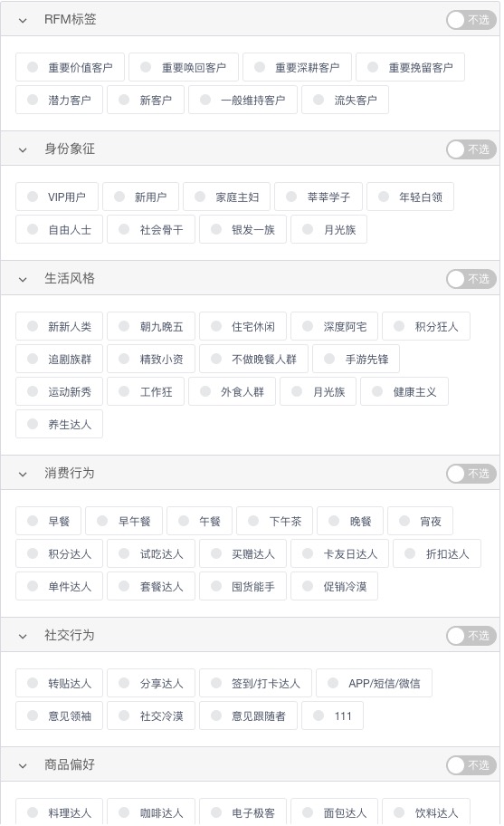The width and height of the screenshot is (504, 826).
Task: Pick the 银发一族 tag
Action: coord(243,230)
